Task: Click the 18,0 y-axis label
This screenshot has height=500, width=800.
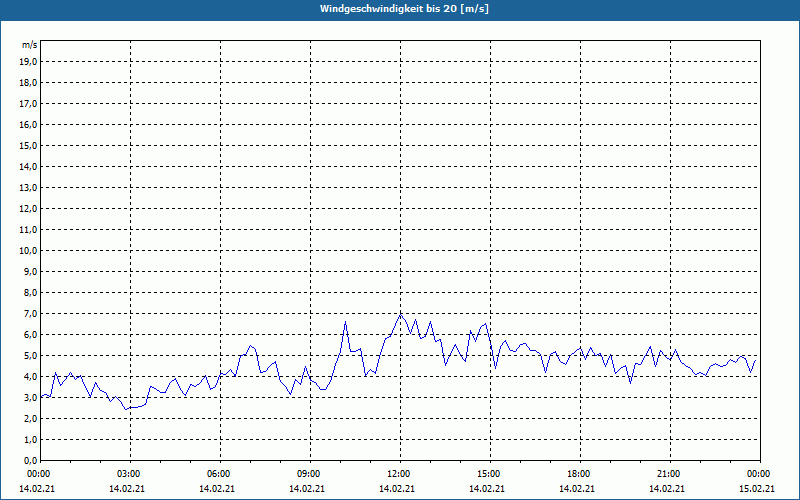Action: 29,83
